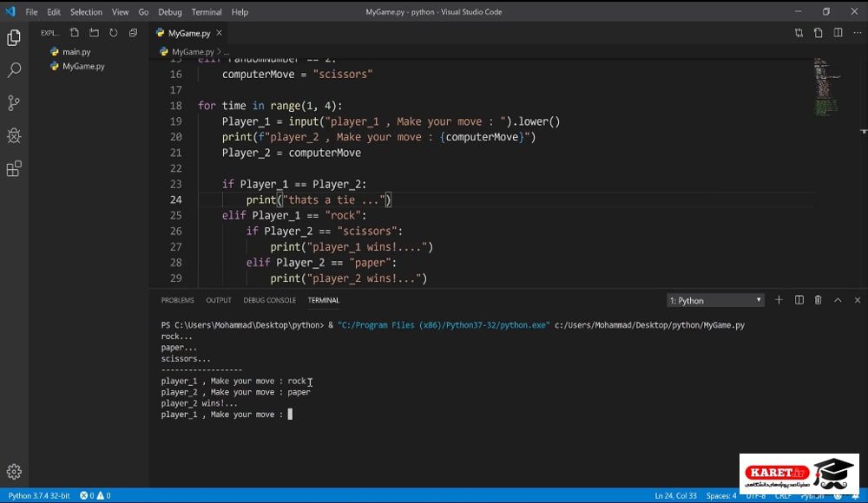Open the Search view in activity bar
Viewport: 868px width, 503px height.
14,69
